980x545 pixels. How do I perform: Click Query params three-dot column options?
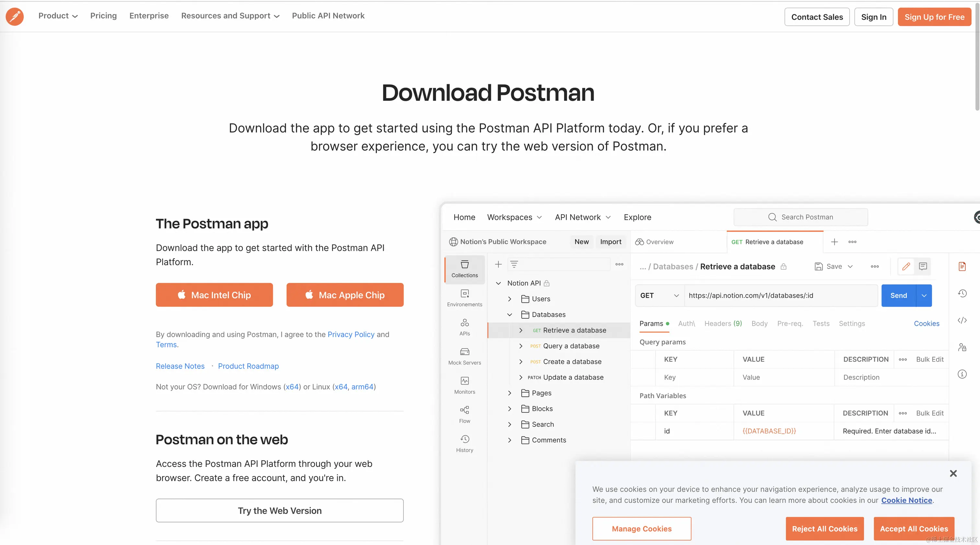pyautogui.click(x=903, y=359)
